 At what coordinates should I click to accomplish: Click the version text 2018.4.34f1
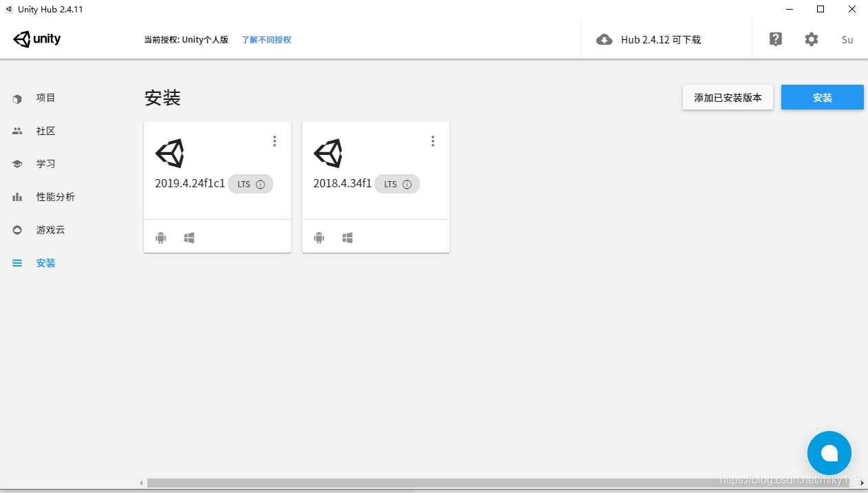click(342, 184)
